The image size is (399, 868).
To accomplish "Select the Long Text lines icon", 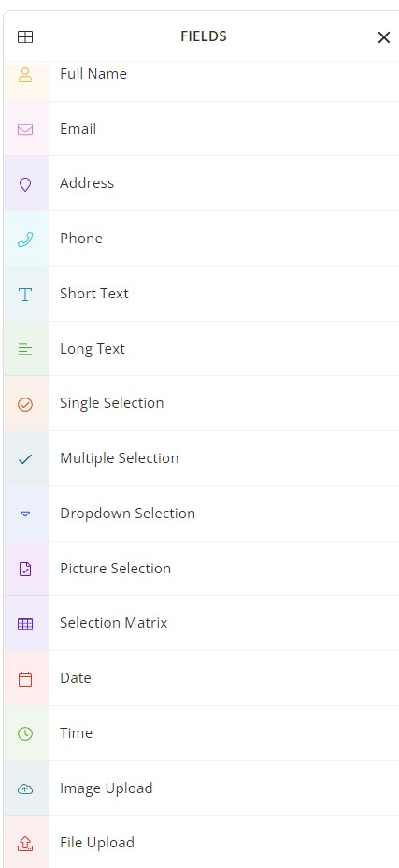I will 25,349.
